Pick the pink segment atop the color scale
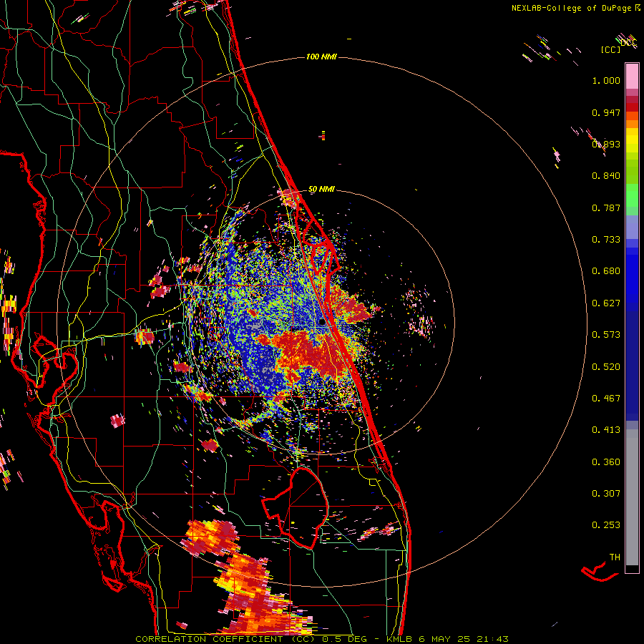Screen dimensions: 644x644 (632, 76)
